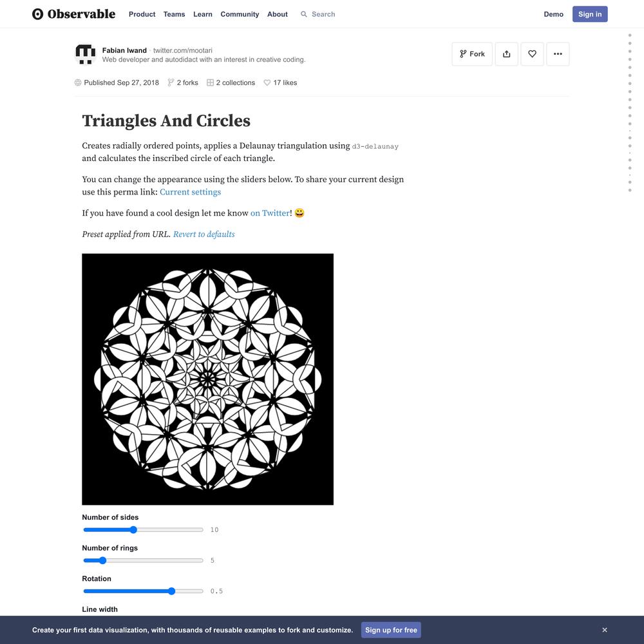Image resolution: width=644 pixels, height=644 pixels.
Task: Click Revert to defaults link
Action: click(x=204, y=234)
